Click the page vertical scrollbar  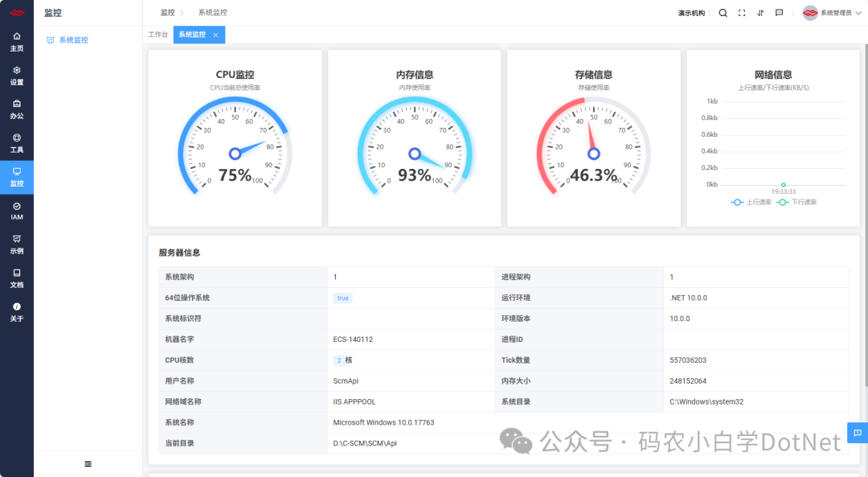click(x=866, y=216)
